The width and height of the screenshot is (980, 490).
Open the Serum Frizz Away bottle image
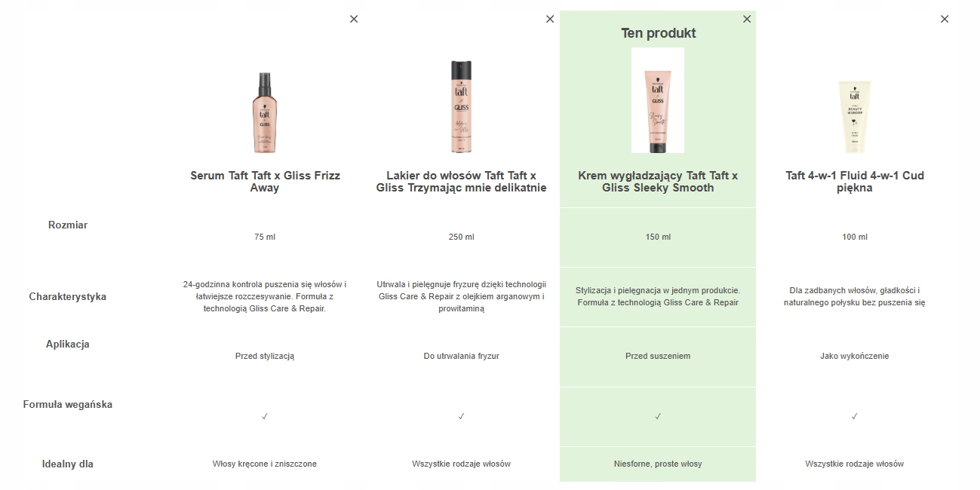point(265,112)
